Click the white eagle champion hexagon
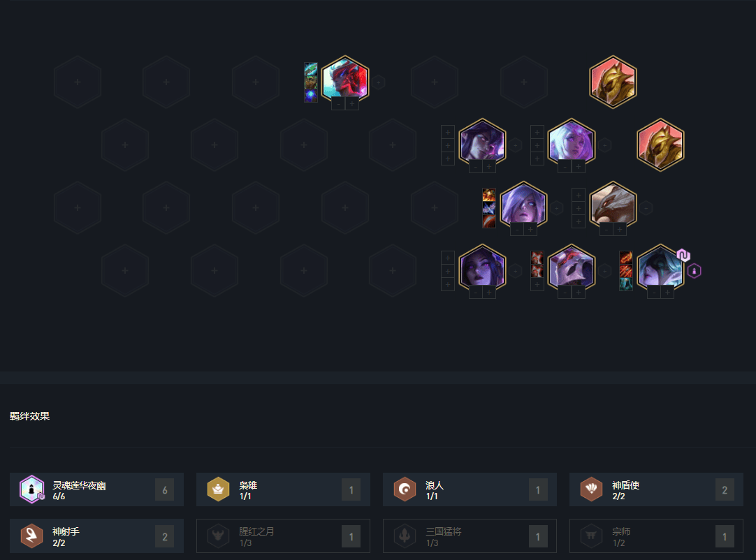This screenshot has height=560, width=756. (613, 206)
